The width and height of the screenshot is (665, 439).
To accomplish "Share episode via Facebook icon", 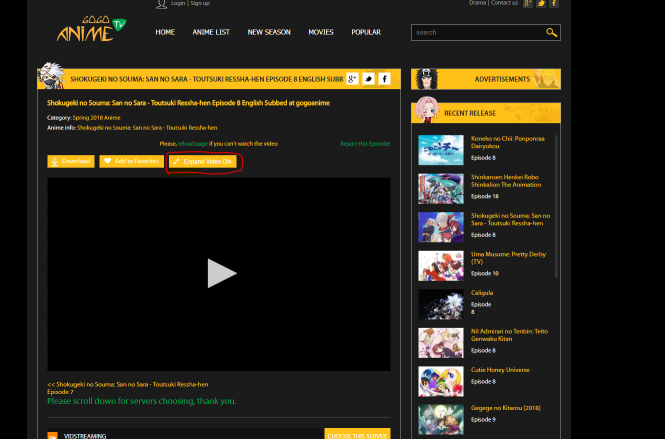I will (384, 79).
